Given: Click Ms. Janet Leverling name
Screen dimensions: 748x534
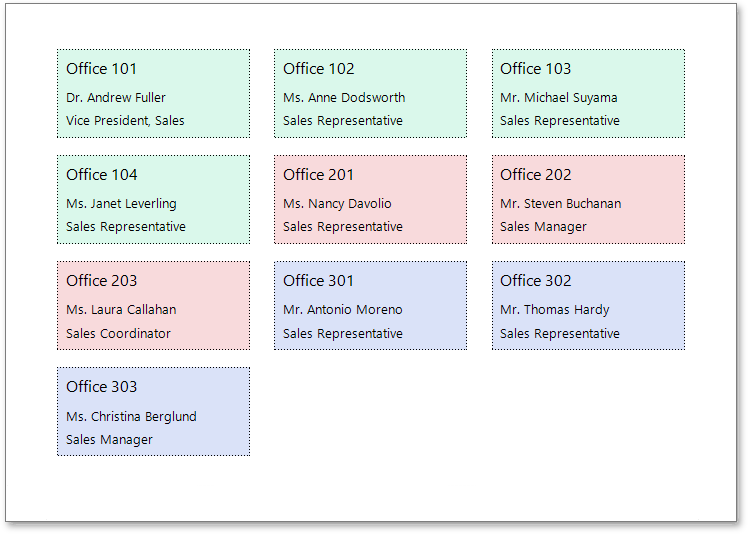Looking at the screenshot, I should [x=121, y=204].
